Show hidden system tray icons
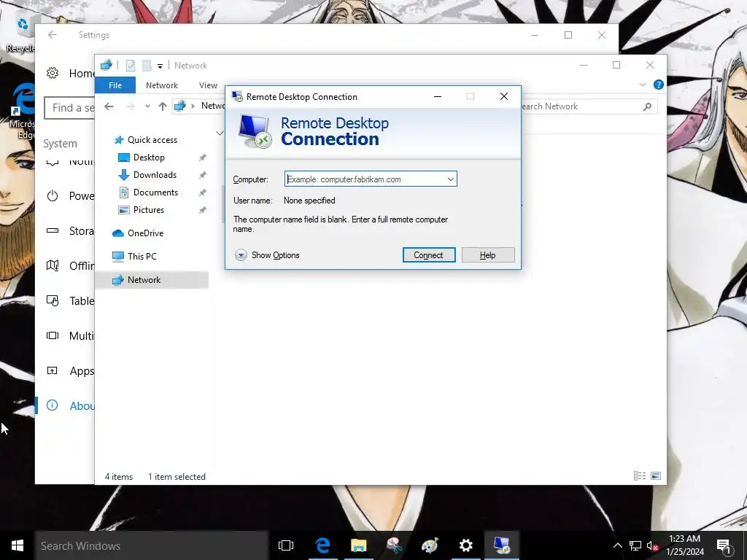The width and height of the screenshot is (747, 560). tap(617, 545)
